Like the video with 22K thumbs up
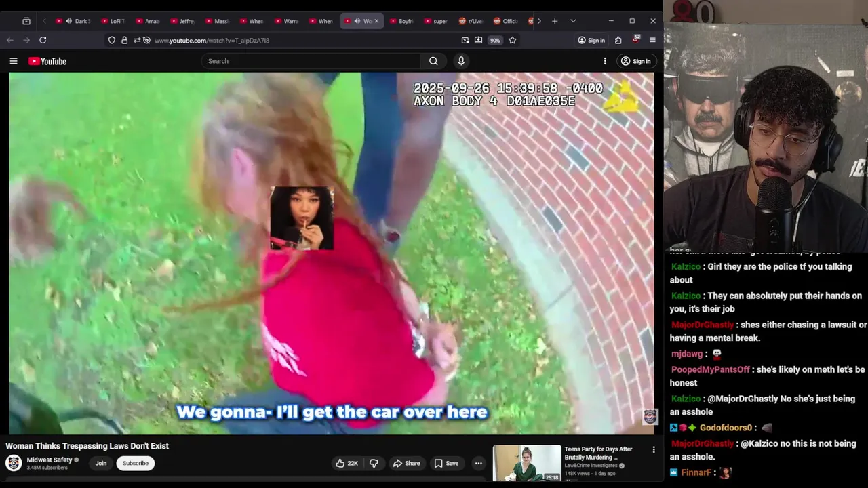 click(347, 463)
